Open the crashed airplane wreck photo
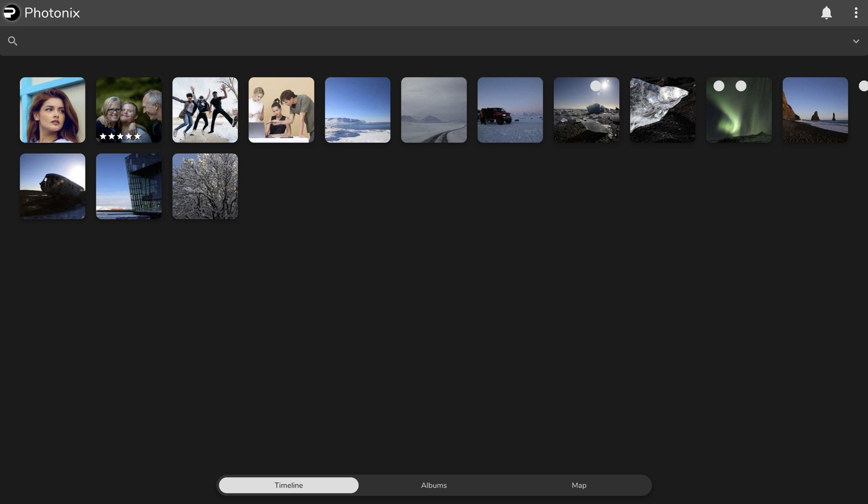Viewport: 868px width, 504px height. coord(52,186)
